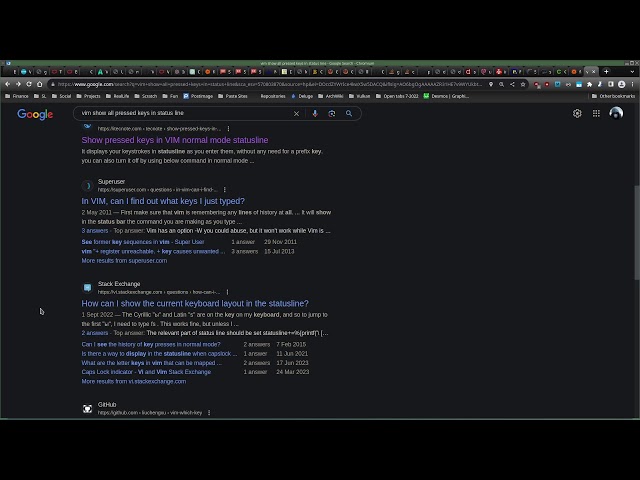The width and height of the screenshot is (640, 480).
Task: Open the browser profile avatar in toolbar
Action: tap(621, 84)
